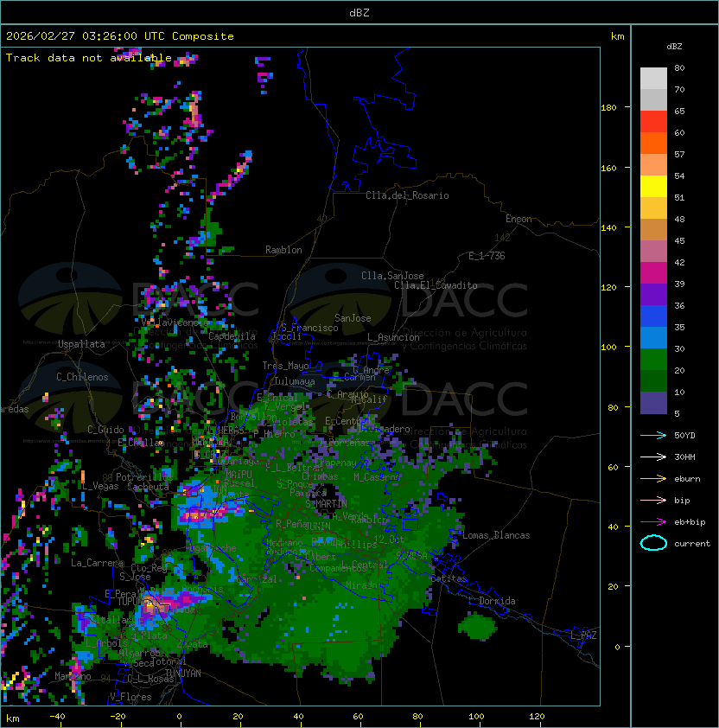This screenshot has width=719, height=728.
Task: Click the '0' tick on the horizontal km axis
Action: pyautogui.click(x=179, y=717)
